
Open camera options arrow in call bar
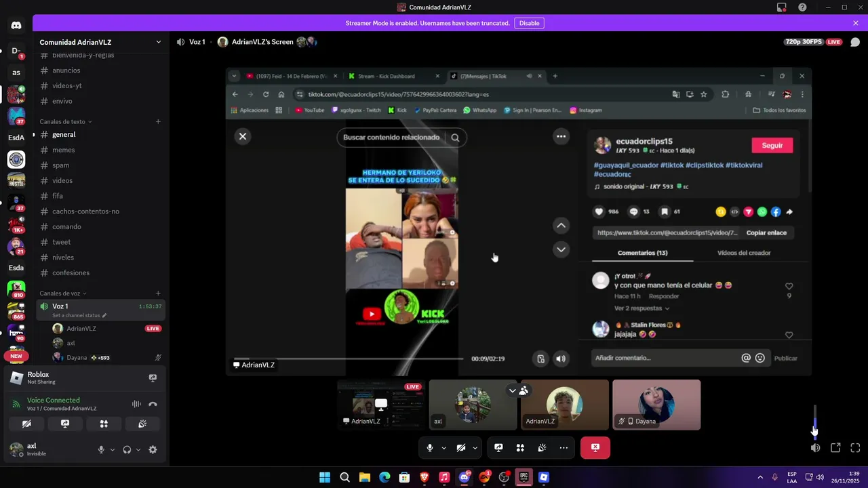point(475,447)
